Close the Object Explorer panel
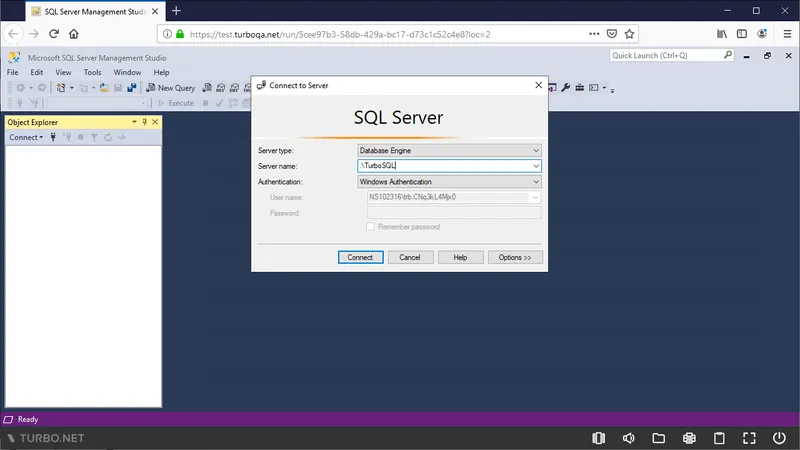800x450 pixels. point(155,122)
